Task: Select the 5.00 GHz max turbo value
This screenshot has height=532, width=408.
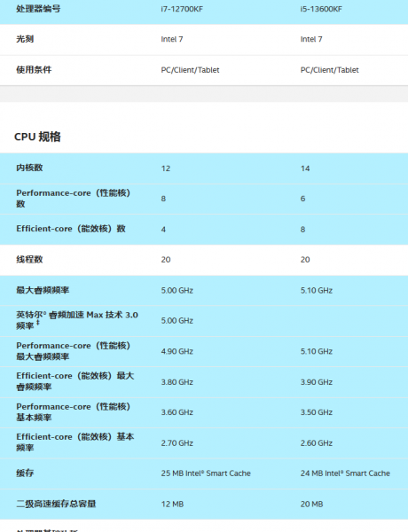Action: click(177, 291)
